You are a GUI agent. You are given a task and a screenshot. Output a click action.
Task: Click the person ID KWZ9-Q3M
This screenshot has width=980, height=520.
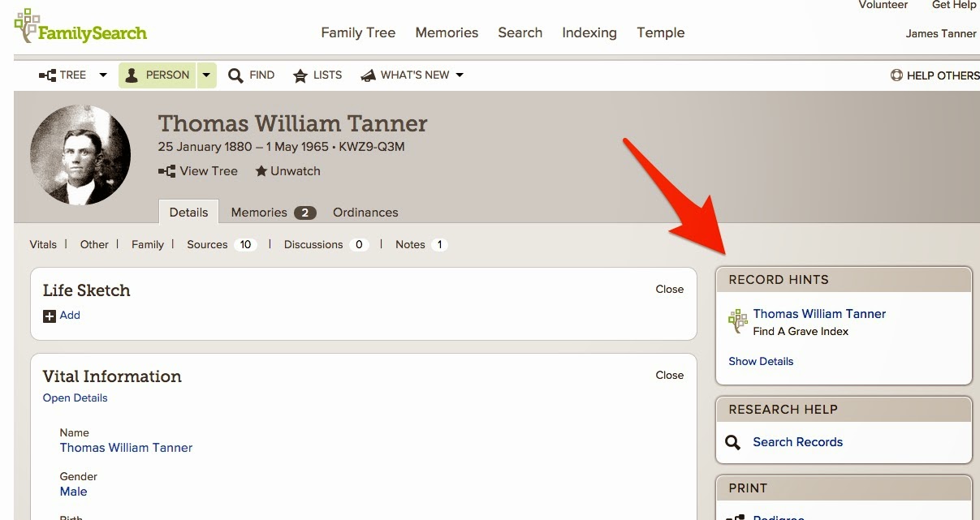372,147
